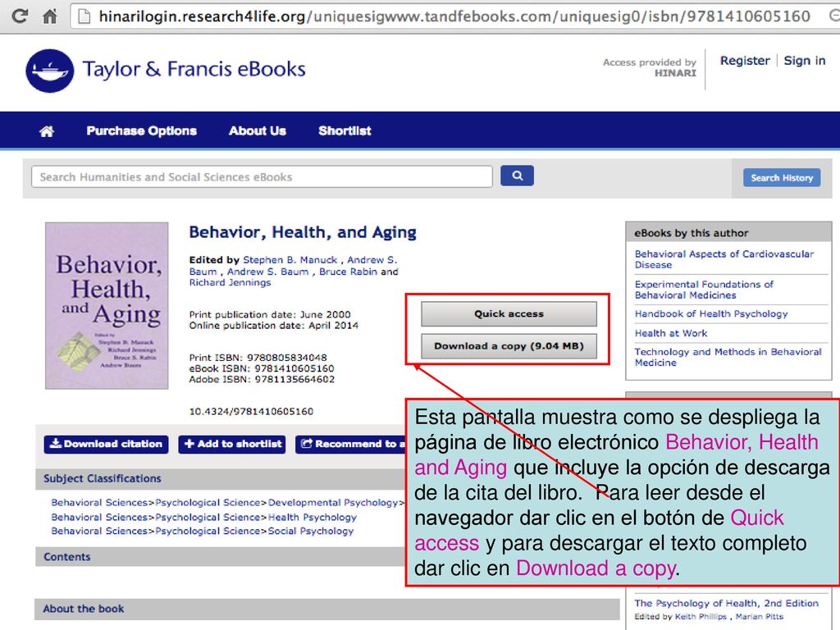Image resolution: width=840 pixels, height=630 pixels.
Task: Expand the About the book section header
Action: (326, 609)
